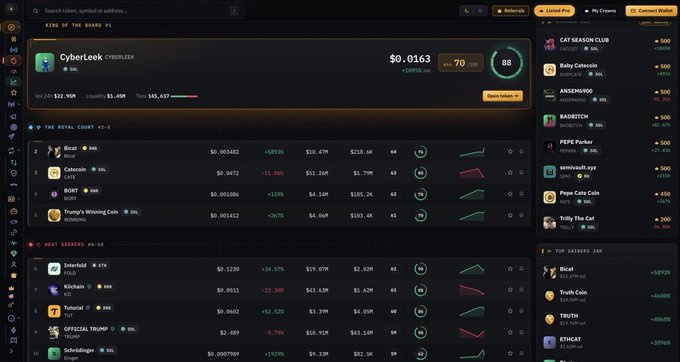
Task: Click Trilly The Cat entry
Action: point(607,222)
